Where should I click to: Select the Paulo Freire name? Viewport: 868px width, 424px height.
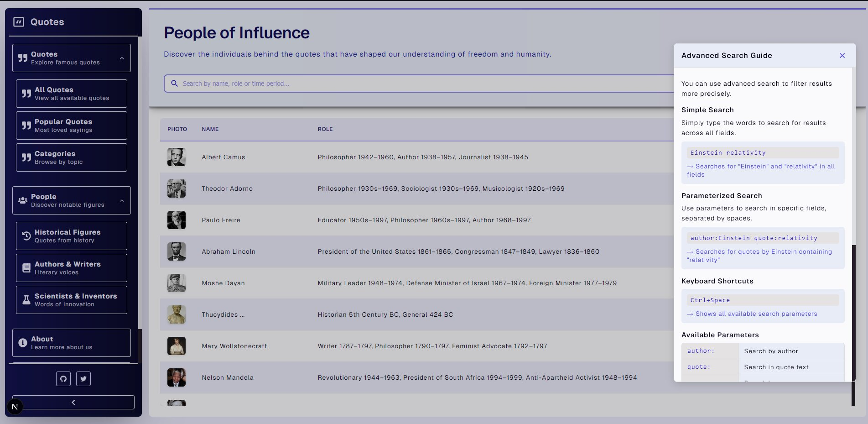tap(221, 220)
